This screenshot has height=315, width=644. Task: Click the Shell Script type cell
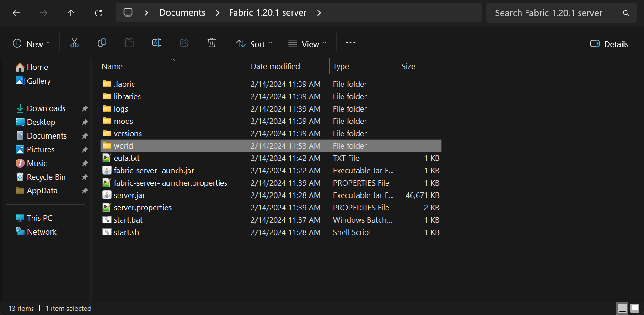(x=352, y=232)
